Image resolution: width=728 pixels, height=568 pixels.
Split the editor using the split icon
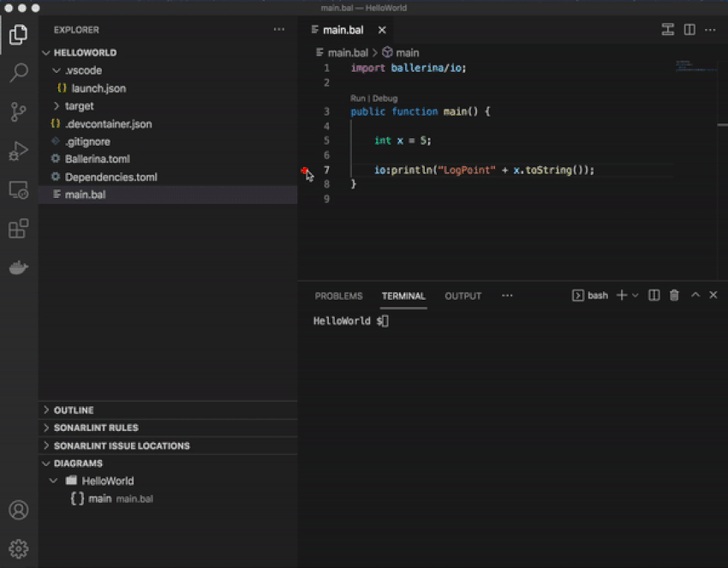(689, 29)
